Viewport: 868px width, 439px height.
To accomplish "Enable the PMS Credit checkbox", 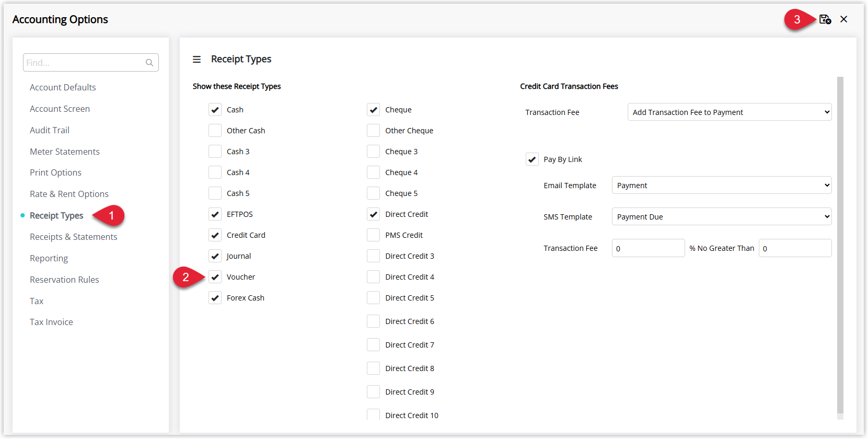I will click(373, 235).
